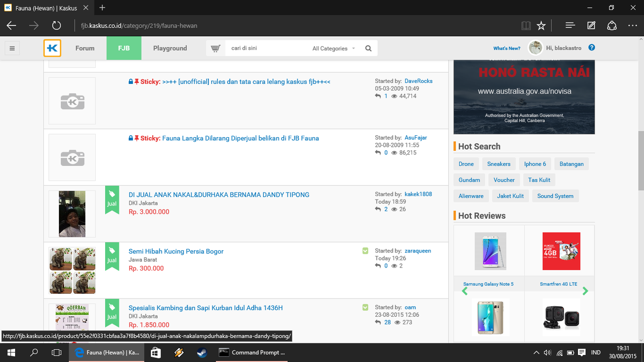Open Kaskus hamburger side menu

[x=12, y=48]
